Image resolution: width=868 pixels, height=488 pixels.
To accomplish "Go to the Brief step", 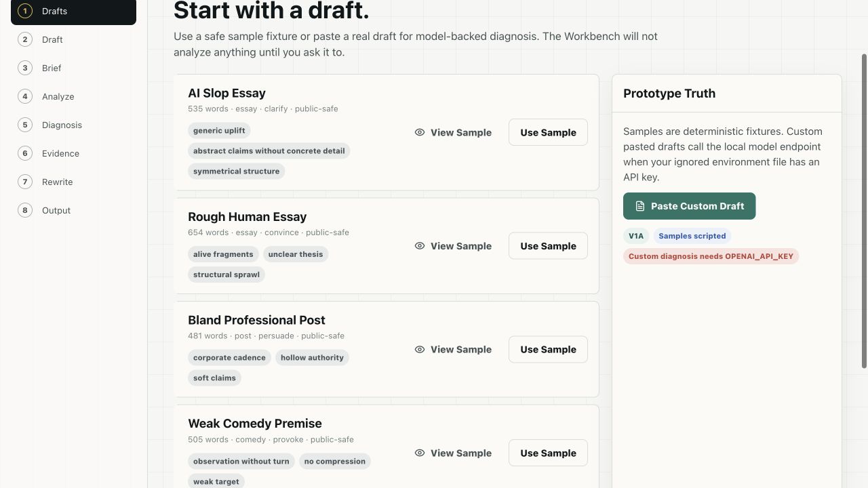I will tap(73, 68).
